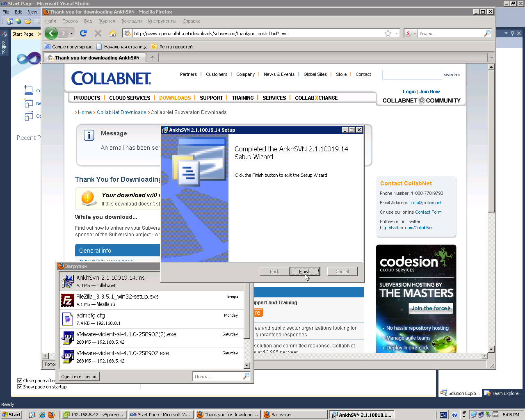The width and height of the screenshot is (525, 420).
Task: Toggle the Close page after project load checkbox
Action: 20,380
